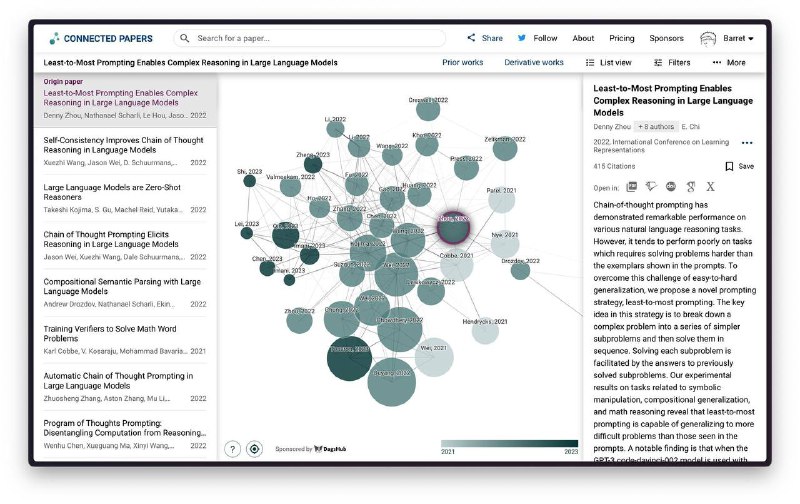Image resolution: width=800 pixels, height=504 pixels.
Task: Open the Filters panel
Action: click(672, 62)
